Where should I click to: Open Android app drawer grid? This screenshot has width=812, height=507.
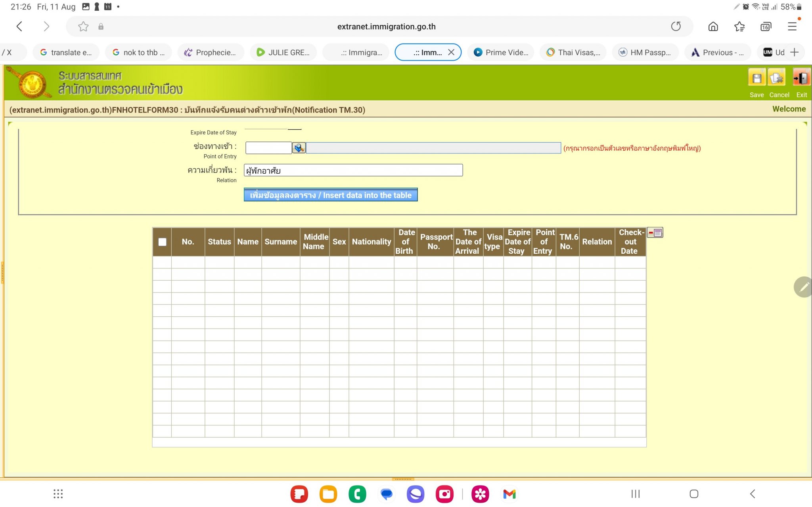point(58,494)
